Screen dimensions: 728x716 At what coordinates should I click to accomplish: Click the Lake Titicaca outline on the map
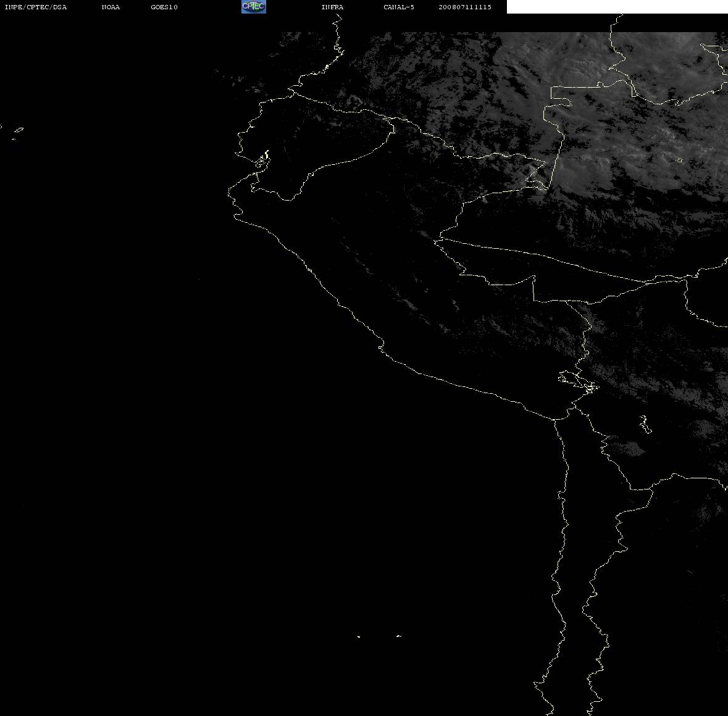[579, 382]
